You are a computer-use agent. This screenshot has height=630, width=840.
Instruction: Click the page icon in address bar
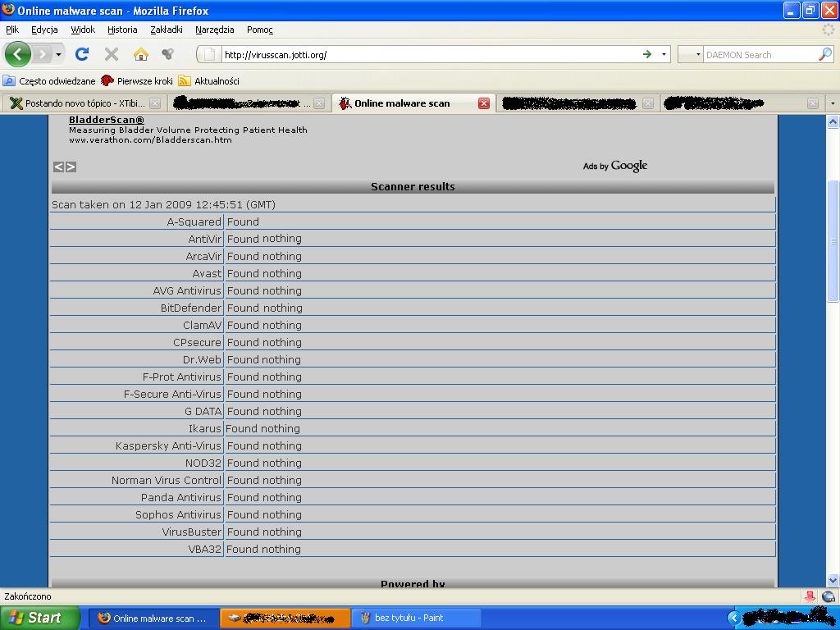210,54
